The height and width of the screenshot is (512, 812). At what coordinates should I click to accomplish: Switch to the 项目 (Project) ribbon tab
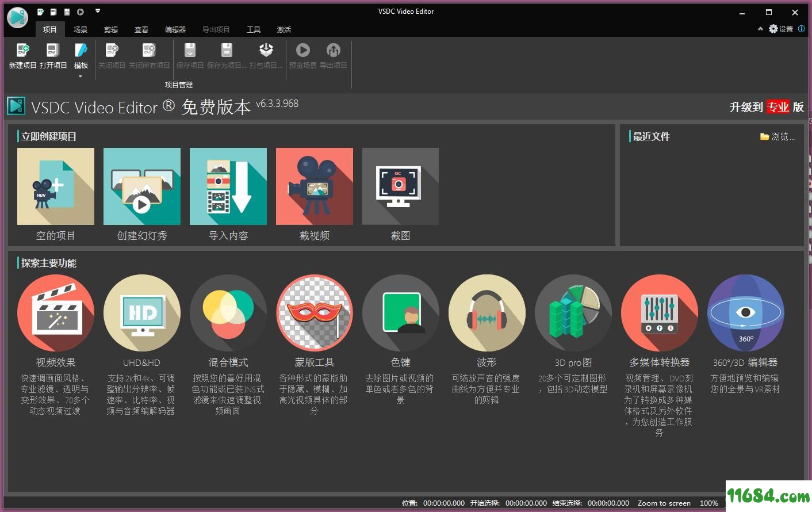click(50, 29)
